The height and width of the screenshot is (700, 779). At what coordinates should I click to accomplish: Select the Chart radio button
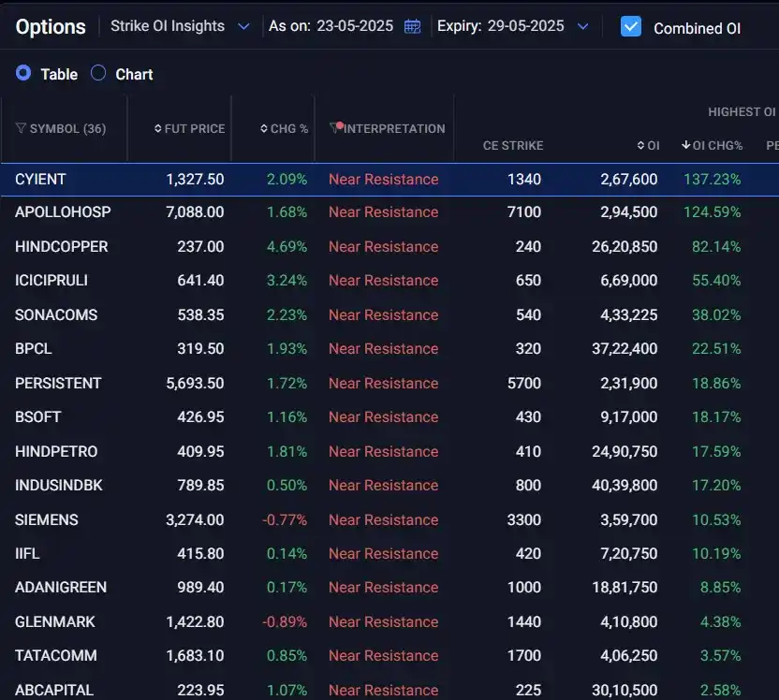point(98,73)
